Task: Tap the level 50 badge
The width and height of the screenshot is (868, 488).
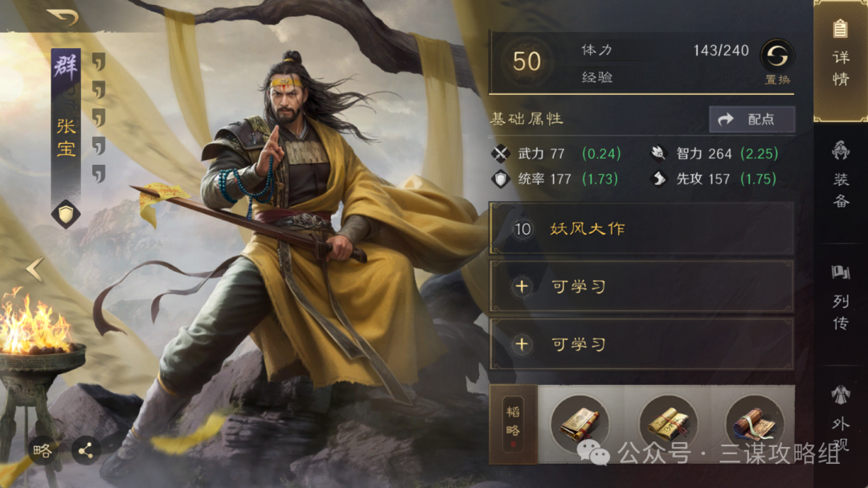Action: click(526, 61)
